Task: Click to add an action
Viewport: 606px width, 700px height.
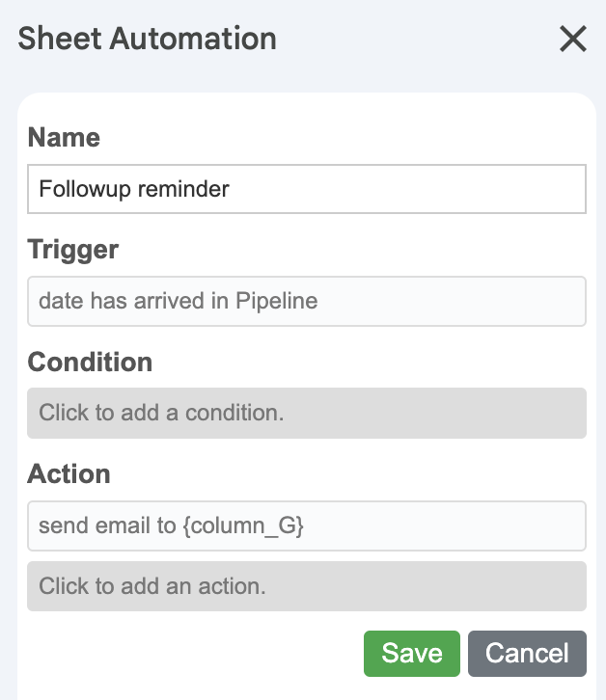Action: point(306,585)
